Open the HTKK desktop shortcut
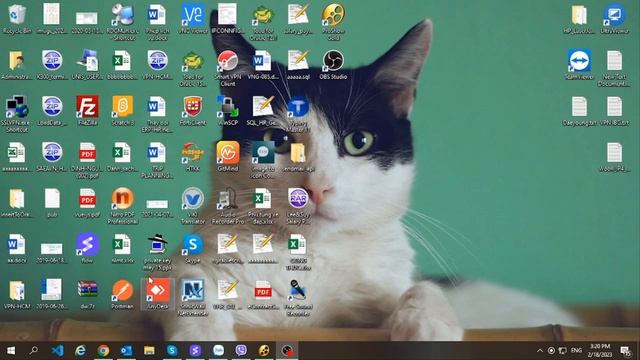This screenshot has height=360, width=640. [193, 156]
